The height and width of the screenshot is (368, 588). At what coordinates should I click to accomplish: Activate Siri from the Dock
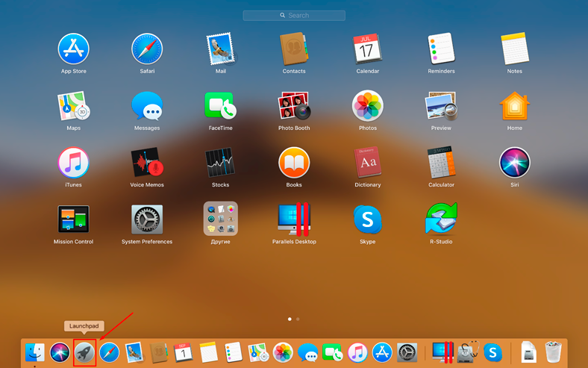(x=60, y=352)
